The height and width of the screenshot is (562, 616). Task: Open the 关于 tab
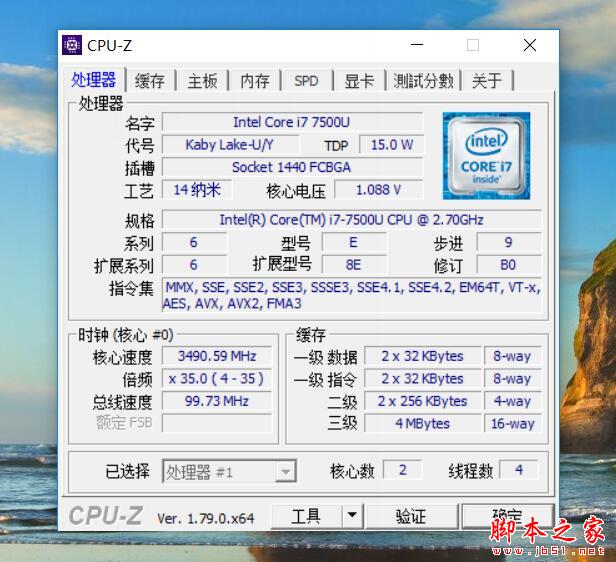[487, 81]
